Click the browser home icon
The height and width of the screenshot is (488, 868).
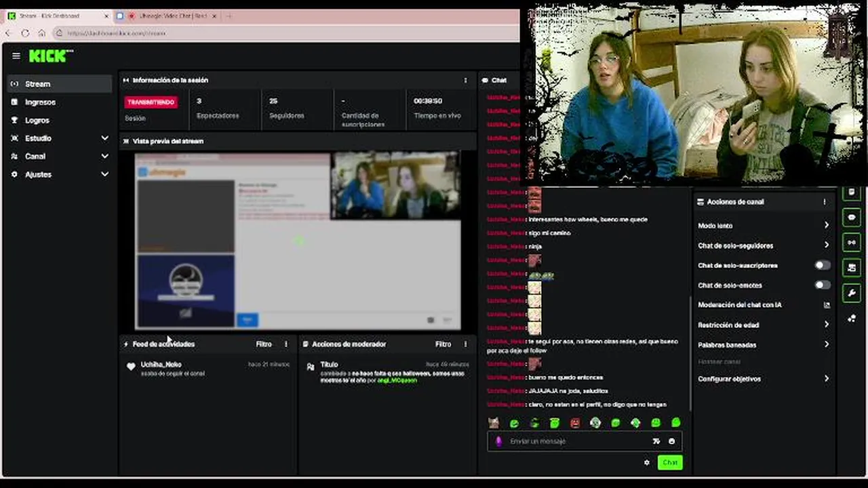click(x=41, y=33)
